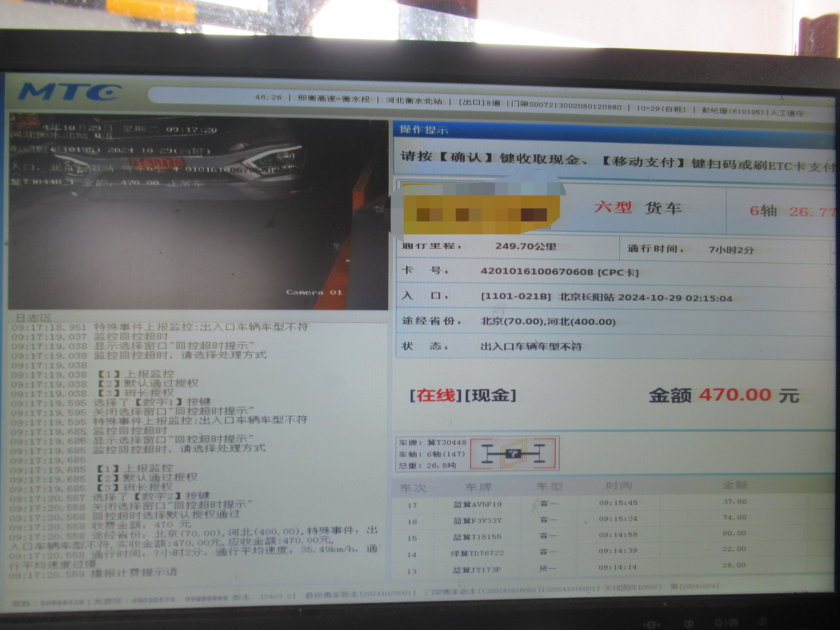
Task: Click the 车牌: 冀T30448 plate info
Action: [432, 442]
